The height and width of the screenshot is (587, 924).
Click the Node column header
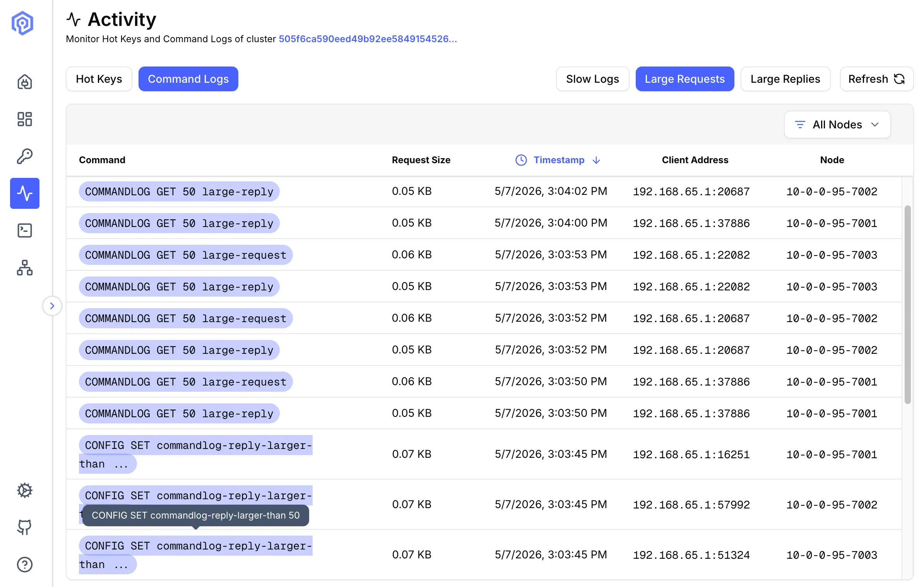pos(832,160)
